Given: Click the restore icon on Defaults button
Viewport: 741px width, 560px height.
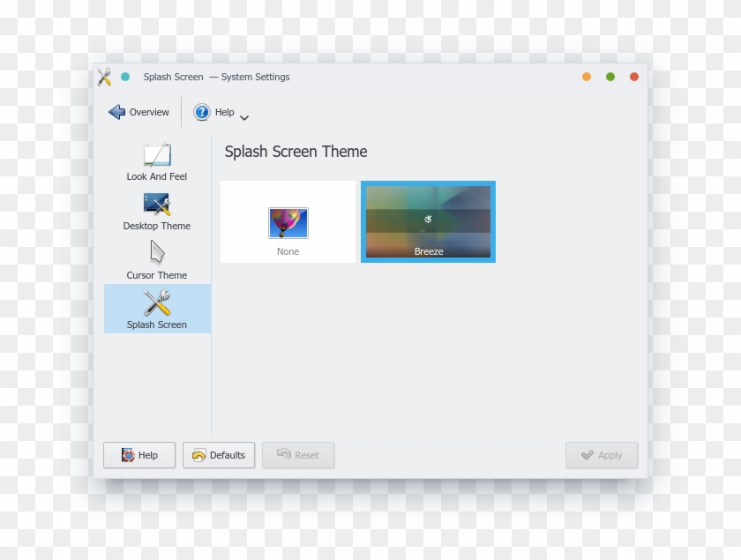Looking at the screenshot, I should 200,455.
